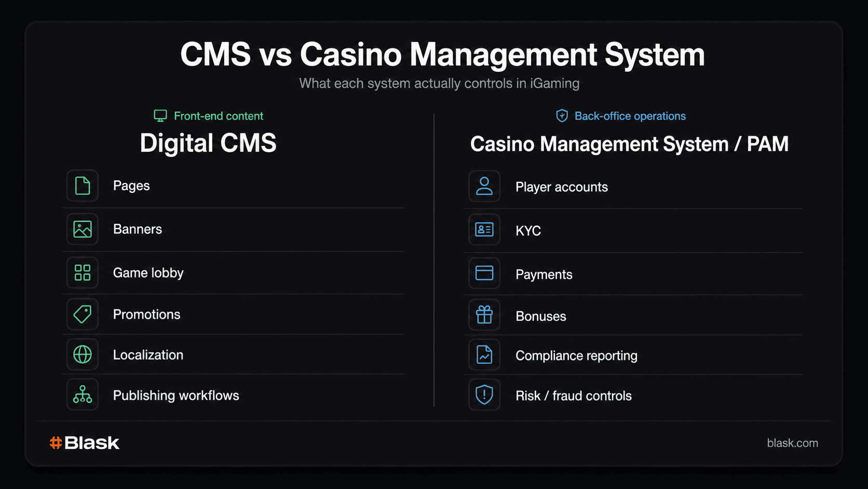This screenshot has width=868, height=489.
Task: Click the Risk fraud controls shield icon
Action: click(x=484, y=394)
